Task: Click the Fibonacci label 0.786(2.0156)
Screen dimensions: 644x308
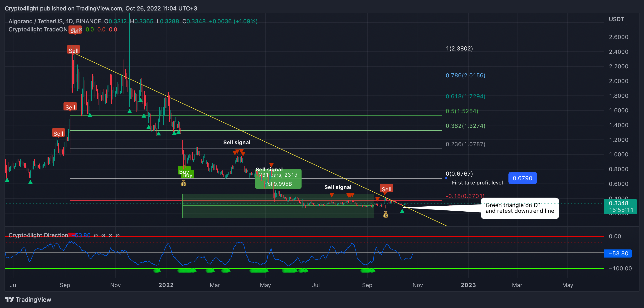Action: point(465,75)
